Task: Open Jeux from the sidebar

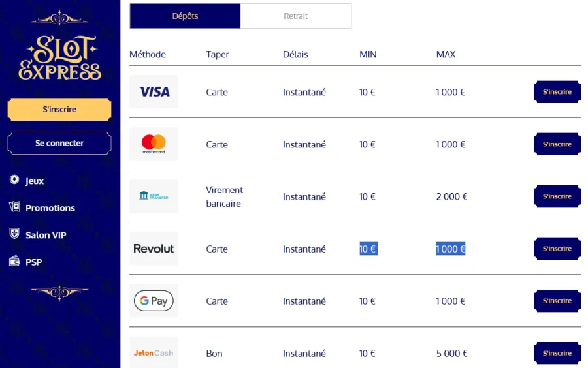Action: coord(35,181)
